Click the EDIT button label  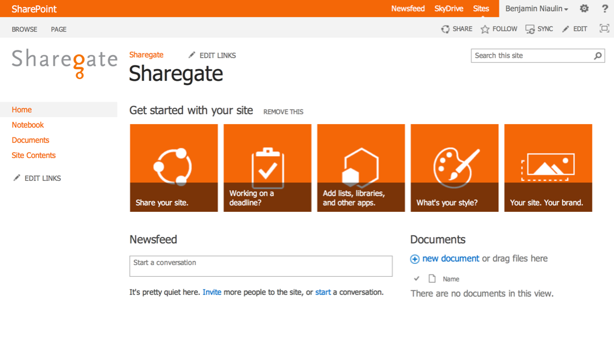[580, 29]
